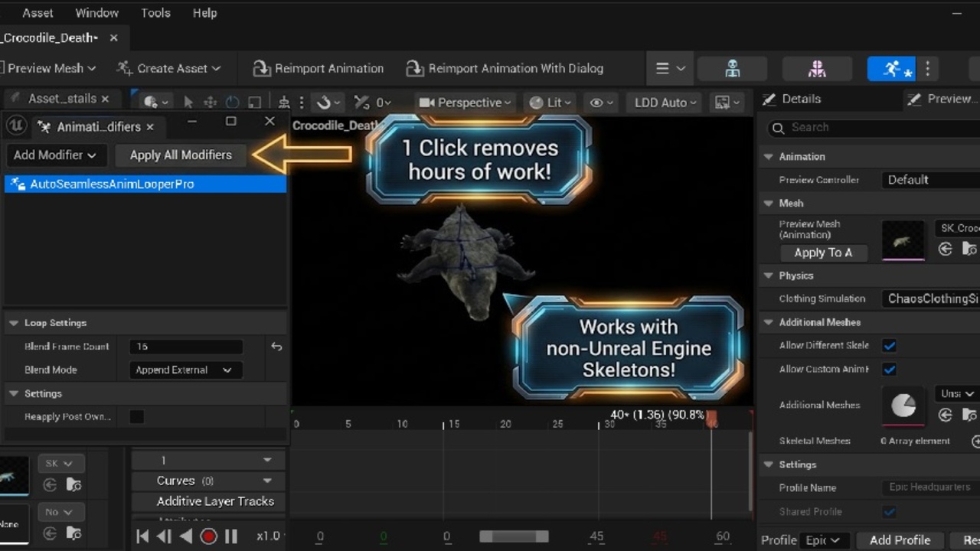Select the animation editor mode icon
This screenshot has height=551, width=980.
coord(892,68)
